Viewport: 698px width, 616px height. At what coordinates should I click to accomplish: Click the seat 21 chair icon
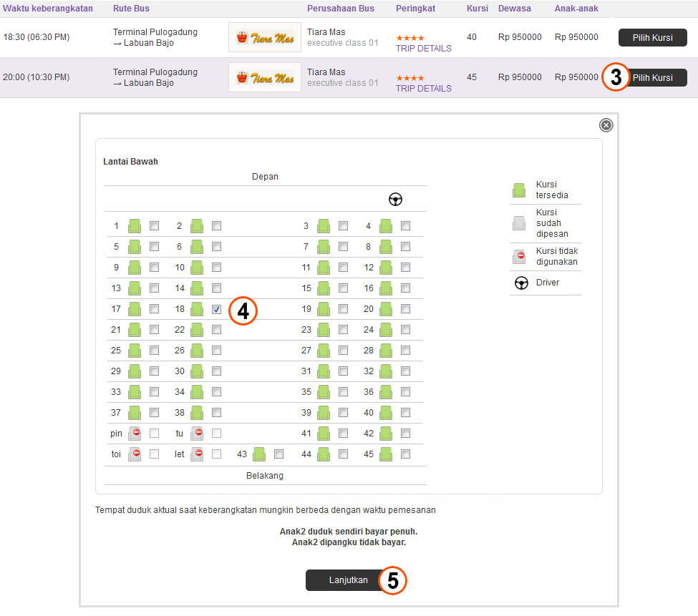coord(135,330)
